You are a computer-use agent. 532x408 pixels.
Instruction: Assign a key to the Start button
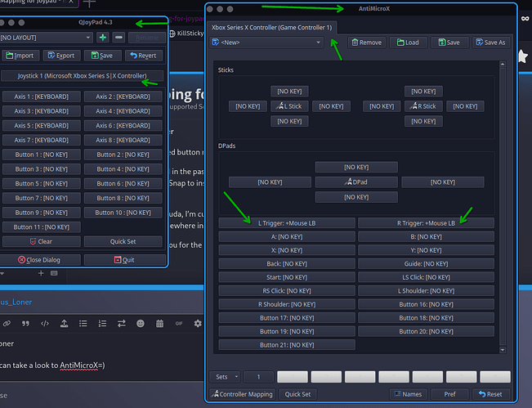pyautogui.click(x=287, y=277)
